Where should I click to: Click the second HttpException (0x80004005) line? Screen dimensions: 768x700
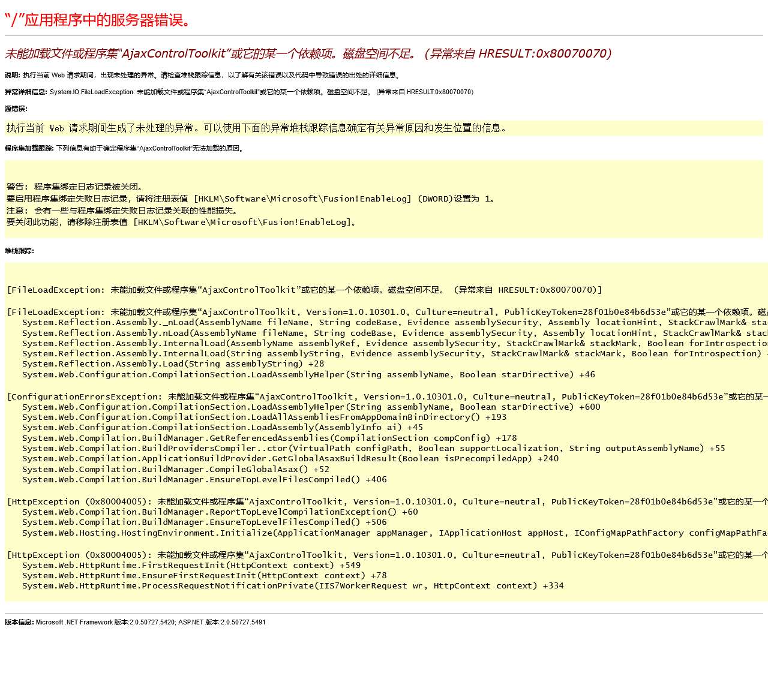click(387, 555)
